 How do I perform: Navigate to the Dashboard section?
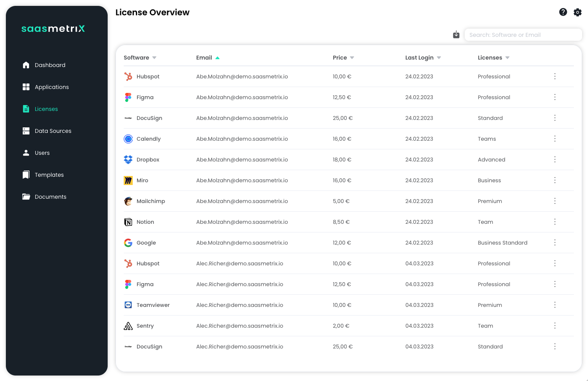point(50,65)
